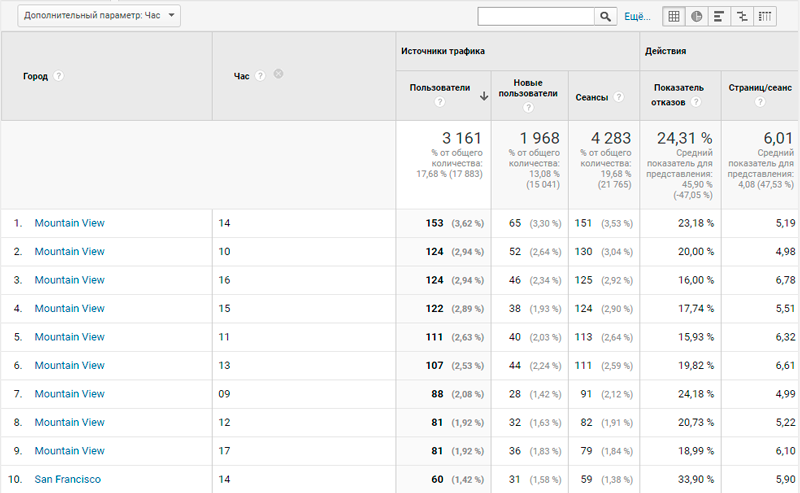Sort by Новые пользователи column

528,88
